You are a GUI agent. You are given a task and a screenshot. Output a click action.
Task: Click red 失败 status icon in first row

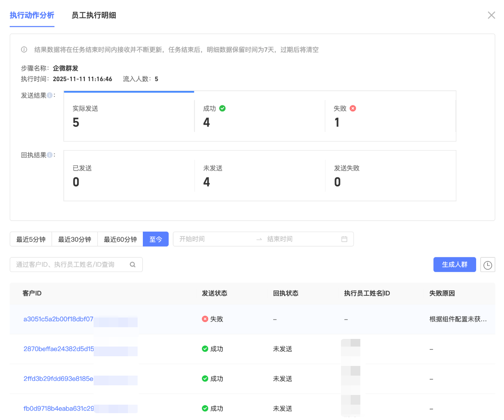coord(205,319)
